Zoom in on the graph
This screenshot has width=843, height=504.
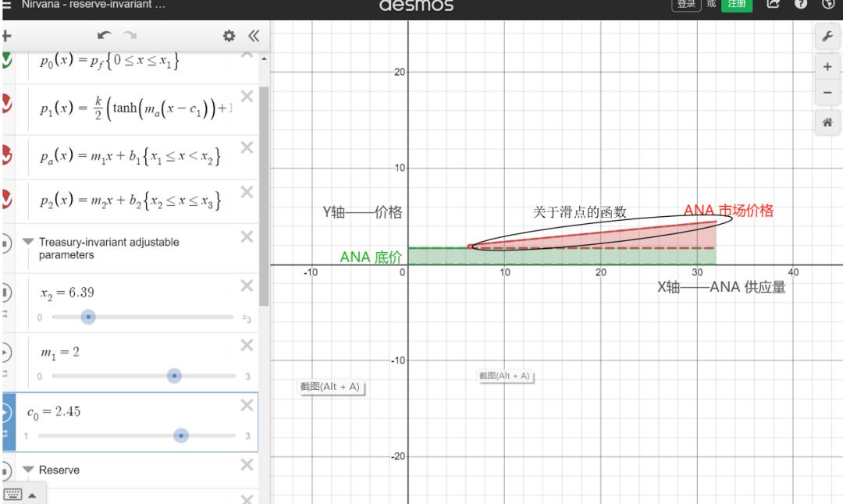click(x=827, y=67)
